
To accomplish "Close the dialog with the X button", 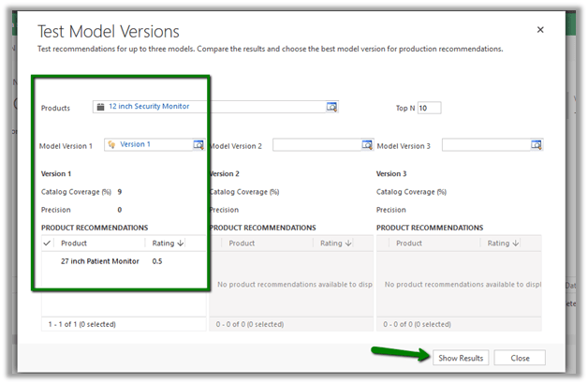I will coord(540,30).
